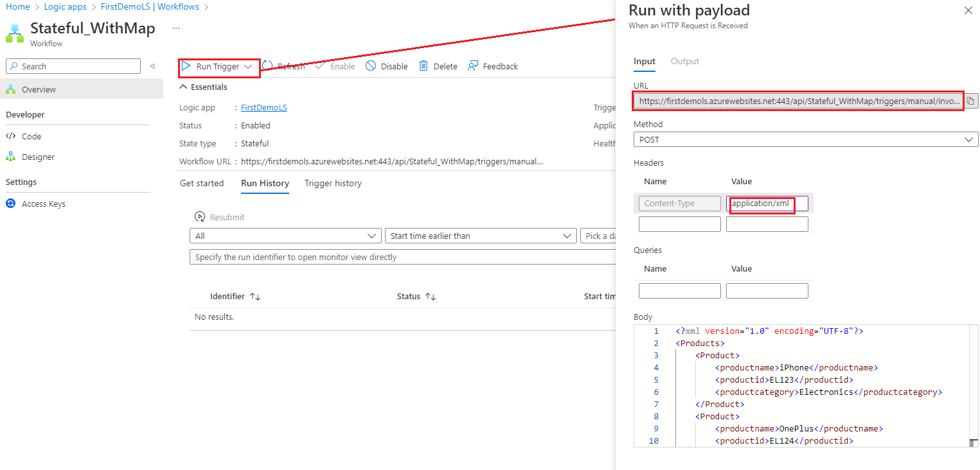Click the Resubmit button
This screenshot has width=980, height=470.
click(219, 217)
